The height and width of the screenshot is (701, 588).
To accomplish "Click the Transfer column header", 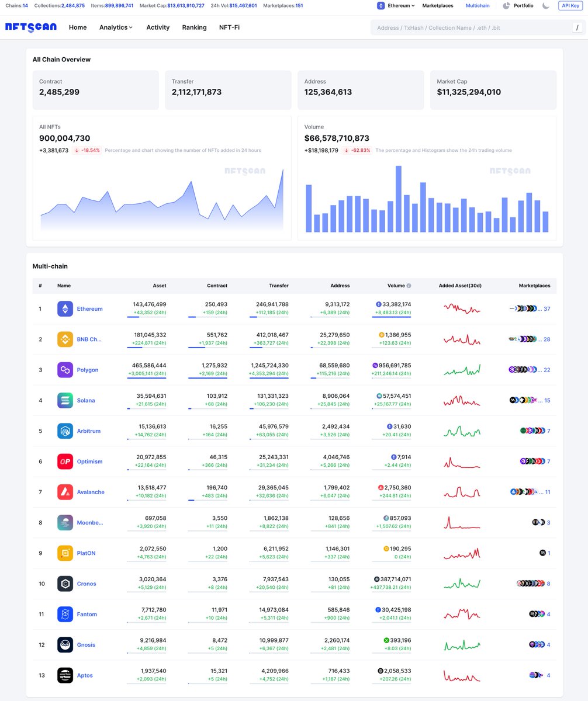I will (x=279, y=286).
